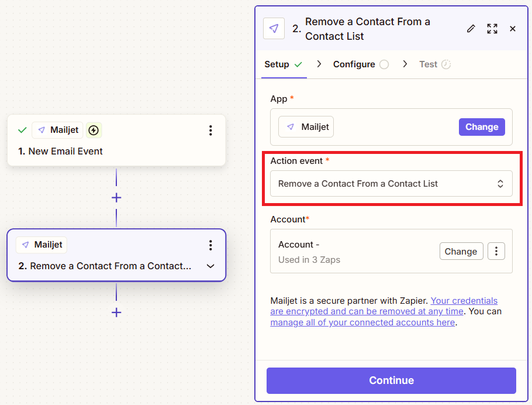
Task: Open 'manage all of your connected accounts here' link
Action: (x=362, y=322)
